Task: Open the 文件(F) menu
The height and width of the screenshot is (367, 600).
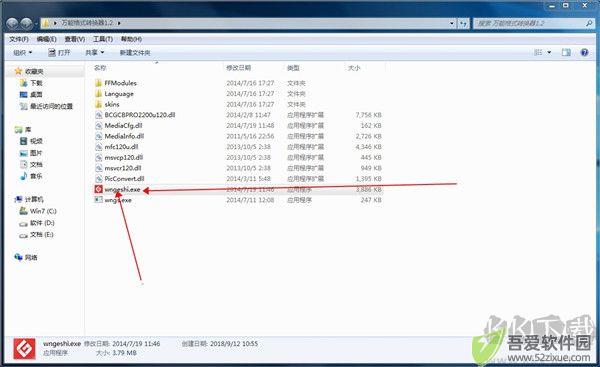Action: point(19,39)
